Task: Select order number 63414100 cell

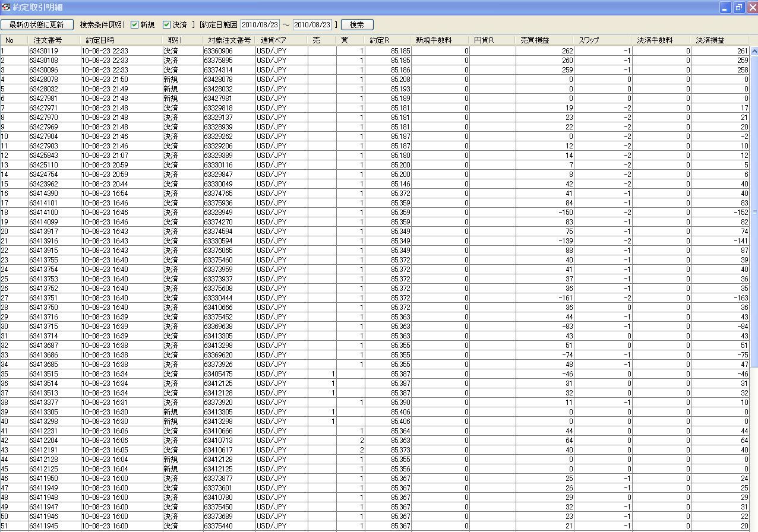Action: [54, 213]
